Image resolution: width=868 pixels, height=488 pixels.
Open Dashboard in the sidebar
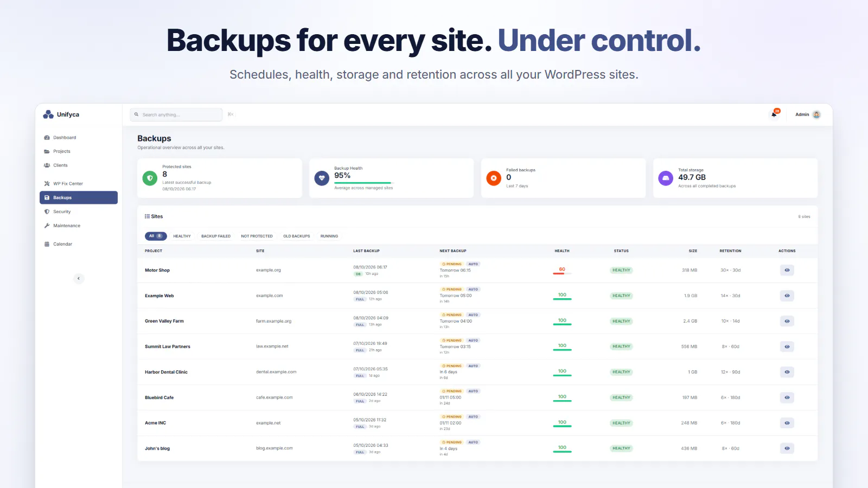coord(79,138)
